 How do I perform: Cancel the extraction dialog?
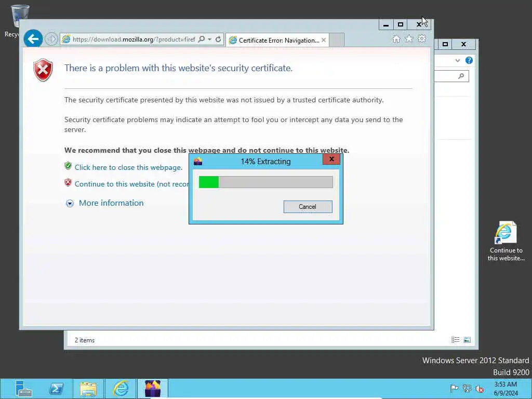[x=308, y=207]
